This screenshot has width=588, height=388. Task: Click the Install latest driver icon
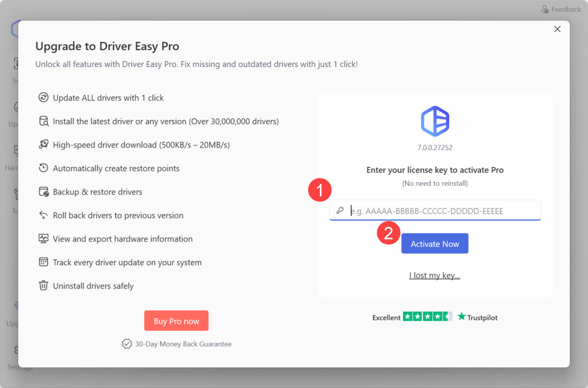(44, 121)
